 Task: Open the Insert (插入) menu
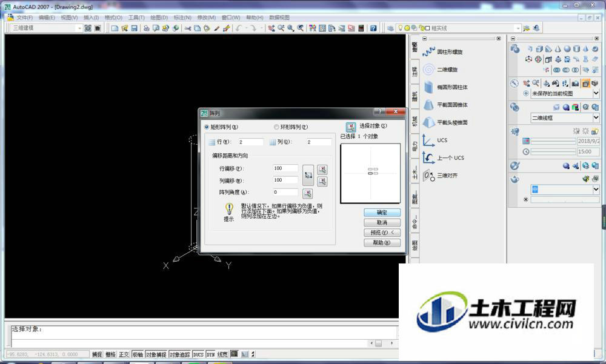(x=92, y=18)
